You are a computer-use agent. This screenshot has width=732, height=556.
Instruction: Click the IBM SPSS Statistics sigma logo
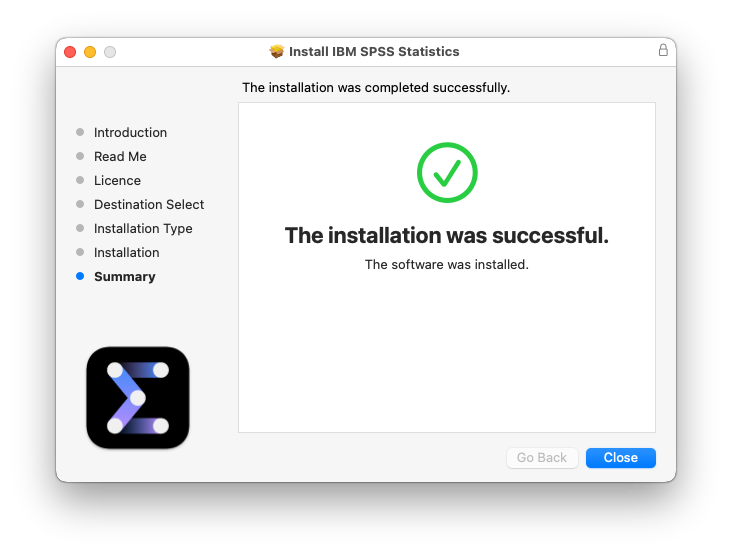point(138,397)
